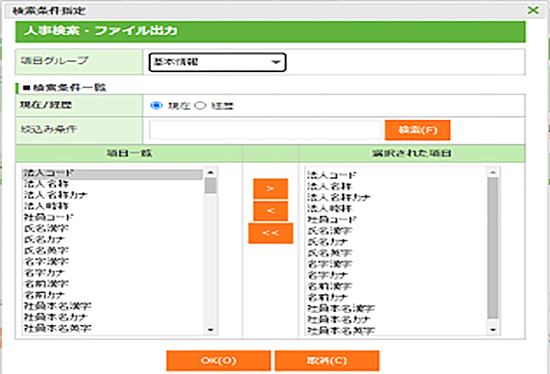Click the < move-left arrow button
This screenshot has height=374, width=550.
pyautogui.click(x=270, y=211)
